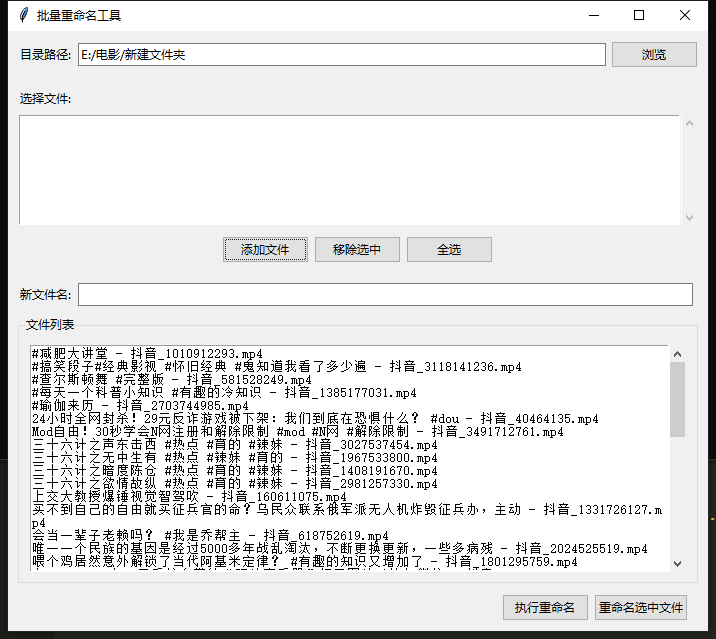Click the 重命名选中文件 button
716x639 pixels.
pos(641,607)
